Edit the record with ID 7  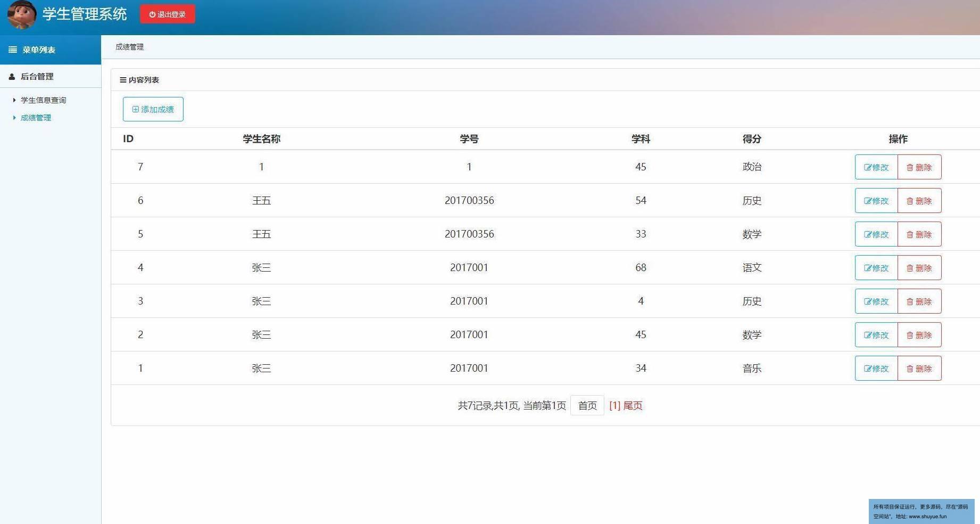(x=876, y=167)
